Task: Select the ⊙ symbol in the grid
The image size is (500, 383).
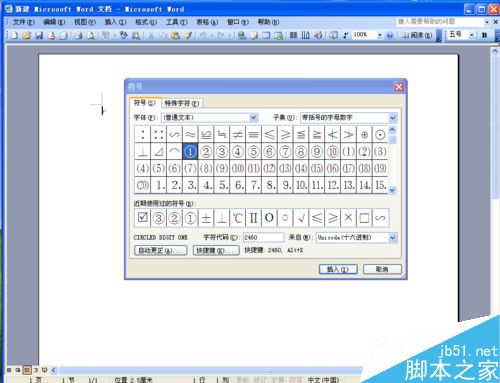Action: pos(380,135)
